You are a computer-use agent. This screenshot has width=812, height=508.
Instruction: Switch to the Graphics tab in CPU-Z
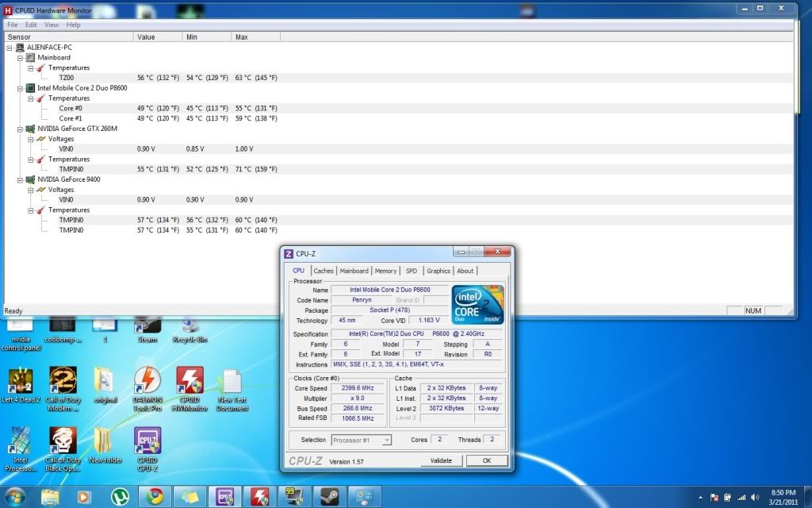(438, 271)
